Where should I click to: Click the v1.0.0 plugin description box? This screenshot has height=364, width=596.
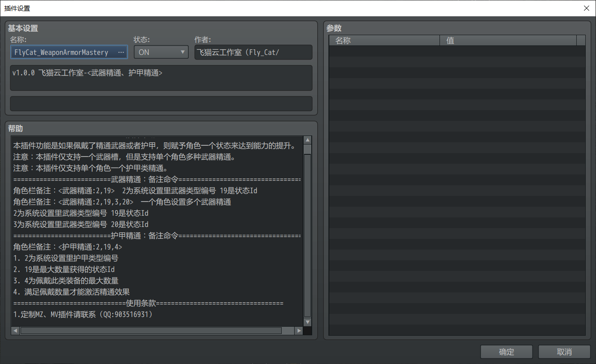[161, 78]
